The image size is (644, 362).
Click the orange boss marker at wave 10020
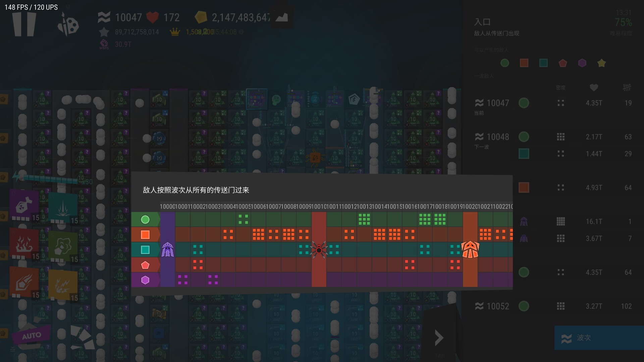tap(470, 250)
